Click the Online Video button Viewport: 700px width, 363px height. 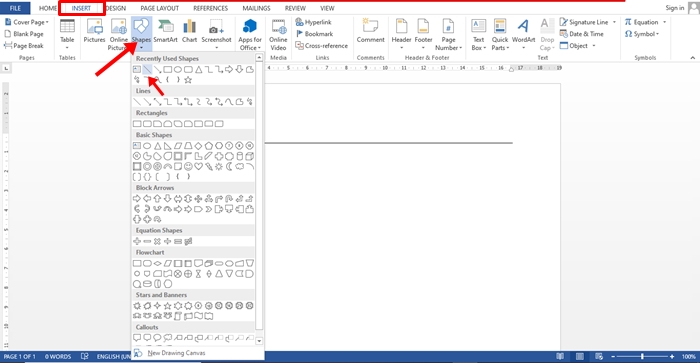[278, 35]
